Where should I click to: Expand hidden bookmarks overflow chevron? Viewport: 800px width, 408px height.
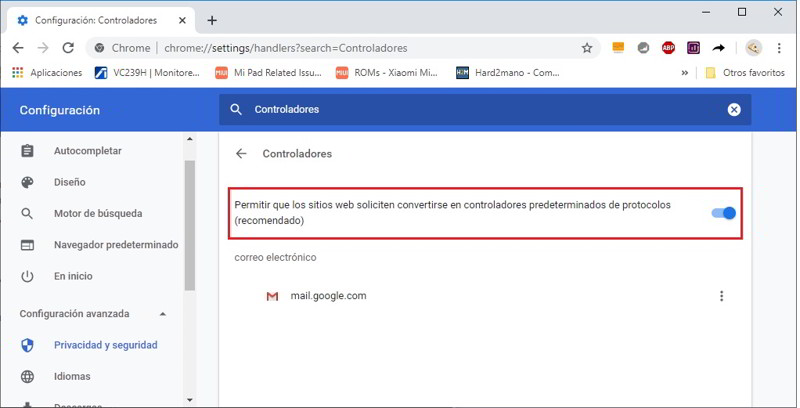click(x=685, y=73)
